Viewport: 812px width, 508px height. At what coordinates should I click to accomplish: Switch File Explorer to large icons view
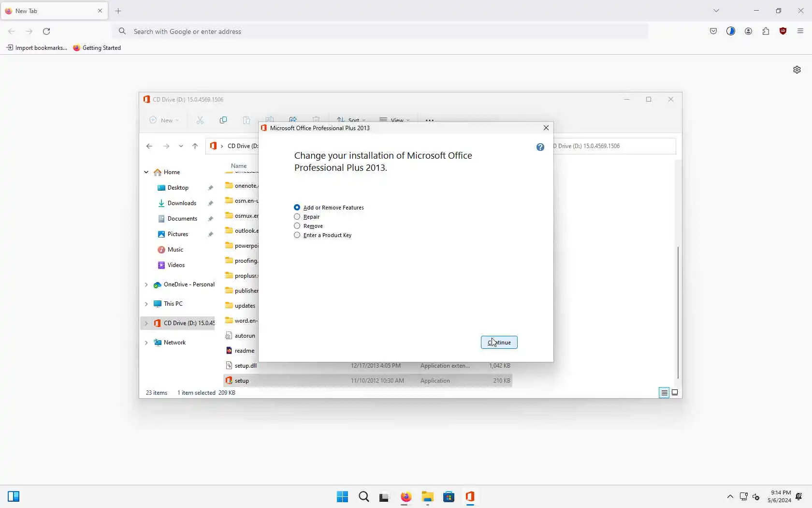(675, 393)
